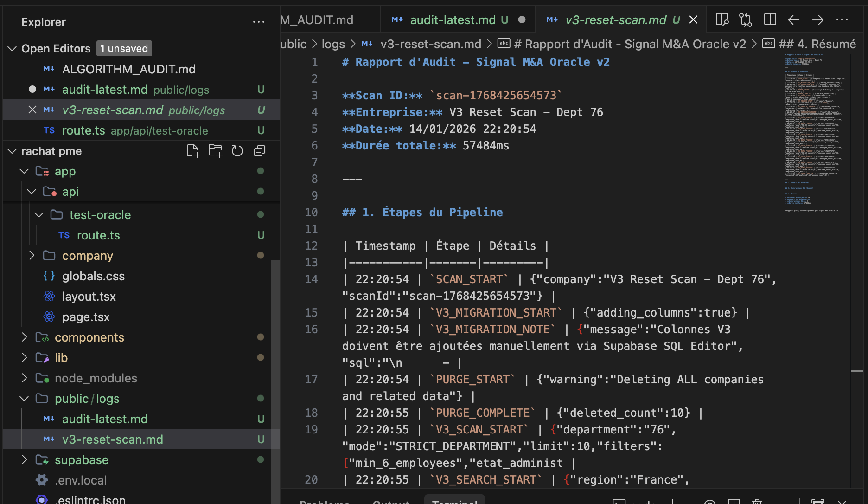Create a new folder in the Explorer
The height and width of the screenshot is (504, 868).
click(x=215, y=150)
